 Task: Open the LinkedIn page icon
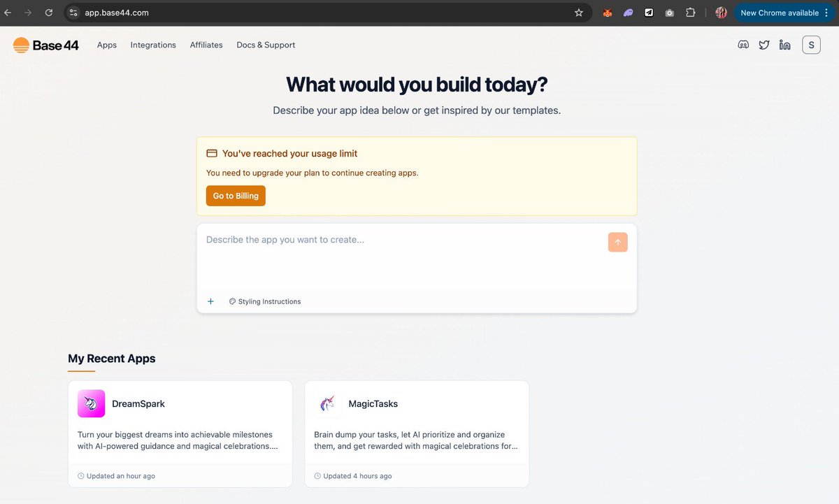785,45
